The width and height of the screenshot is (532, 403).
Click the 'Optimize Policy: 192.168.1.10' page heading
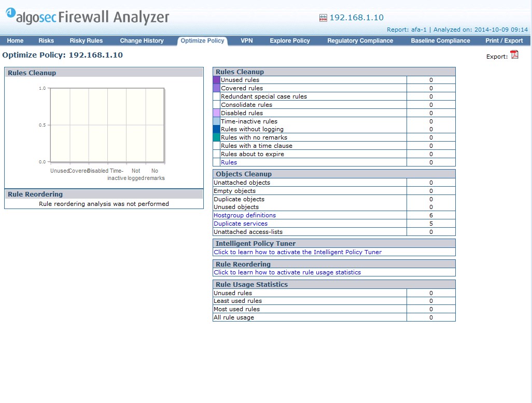coord(62,55)
